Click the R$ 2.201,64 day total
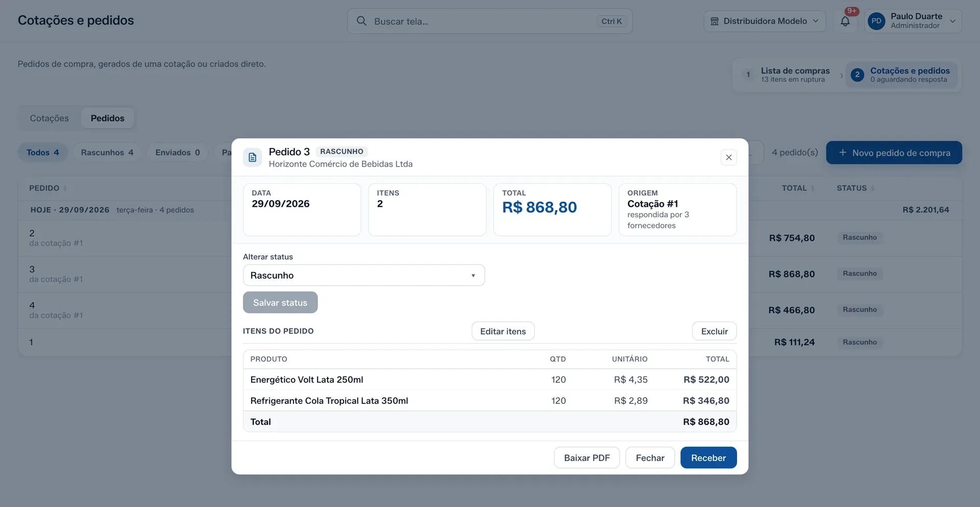 [925, 210]
